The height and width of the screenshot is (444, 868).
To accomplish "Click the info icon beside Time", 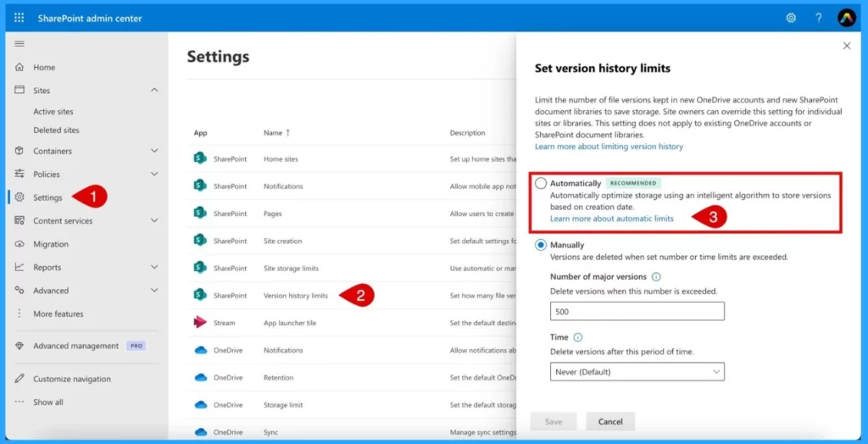I will pyautogui.click(x=578, y=337).
